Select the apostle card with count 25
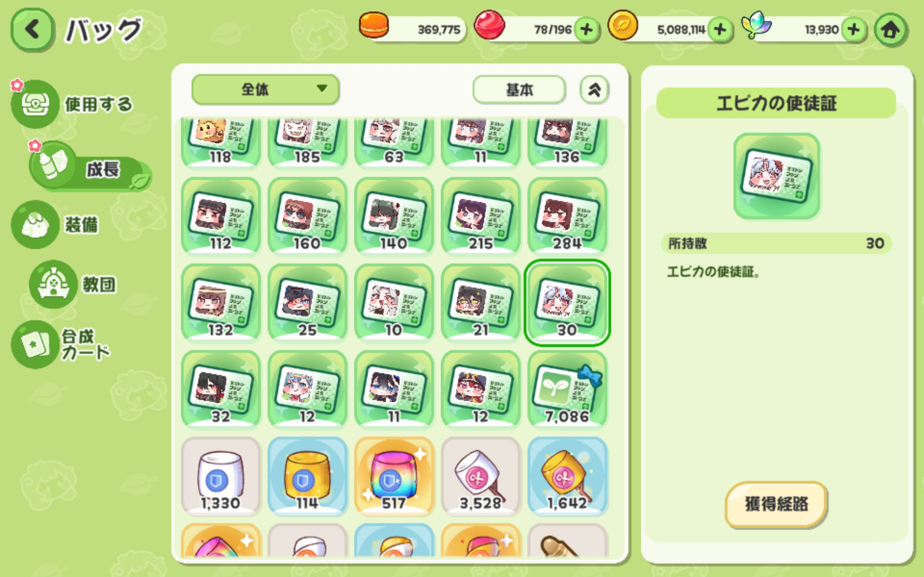 coord(308,303)
